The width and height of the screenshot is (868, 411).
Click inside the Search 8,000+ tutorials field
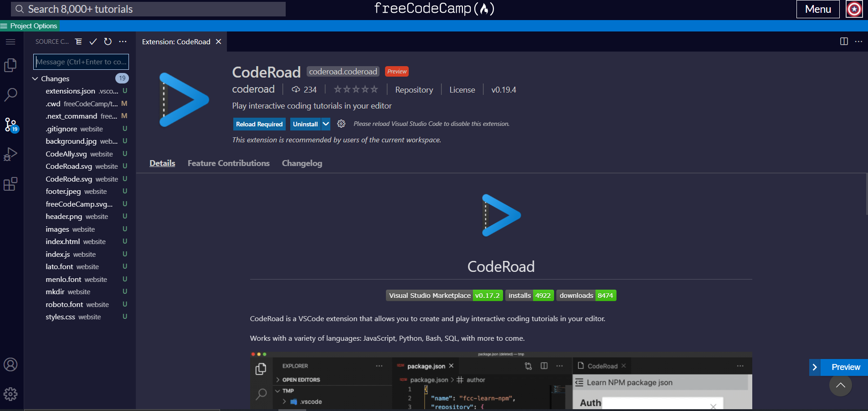coord(146,9)
